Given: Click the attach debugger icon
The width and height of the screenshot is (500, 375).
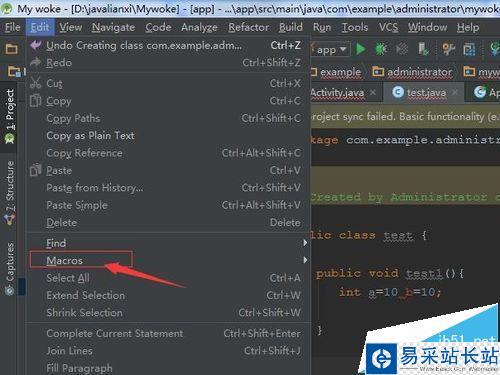Looking at the screenshot, I should click(x=423, y=49).
